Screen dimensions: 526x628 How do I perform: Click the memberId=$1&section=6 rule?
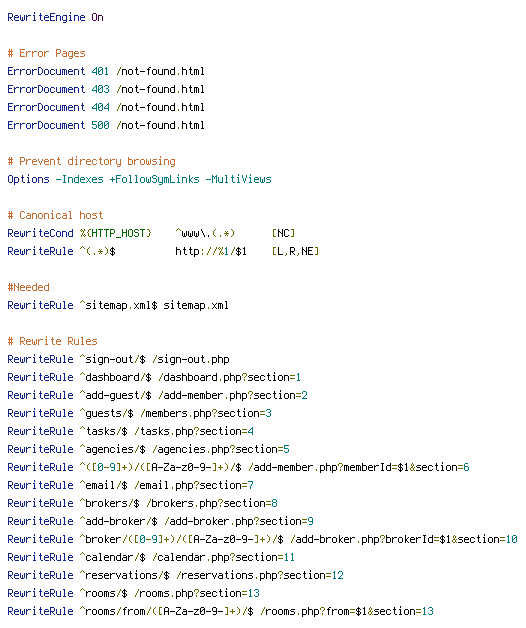(x=238, y=468)
